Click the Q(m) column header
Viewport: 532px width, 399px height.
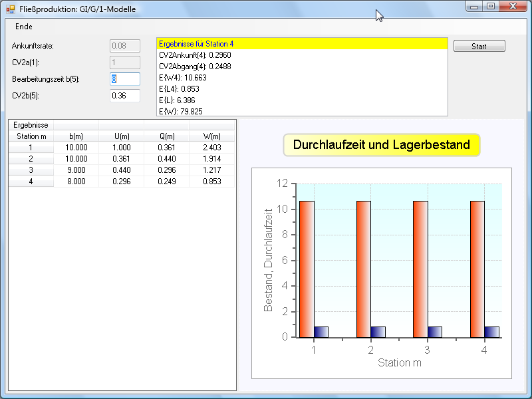pos(166,136)
